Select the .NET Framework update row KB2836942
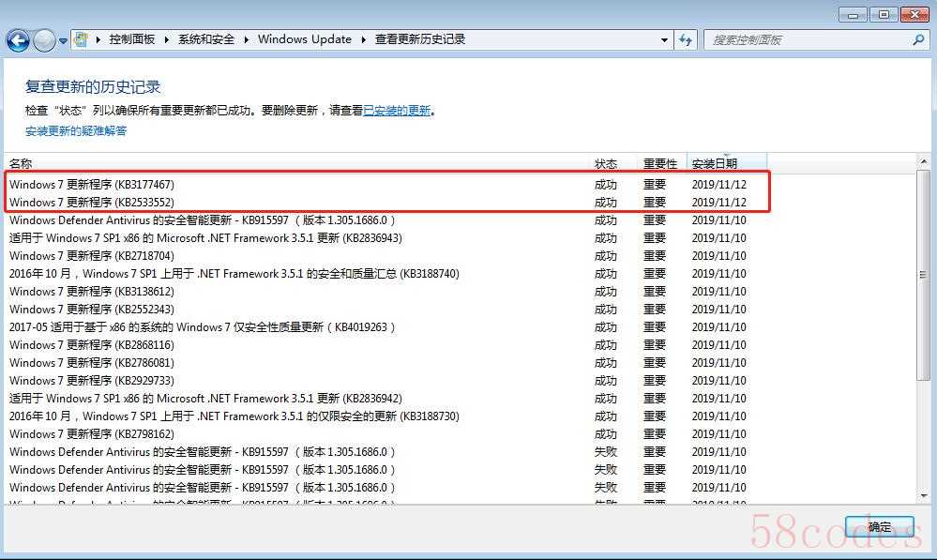The width and height of the screenshot is (937, 560). point(386,399)
